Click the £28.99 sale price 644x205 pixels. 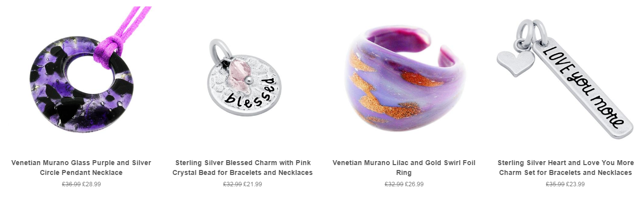(92, 184)
